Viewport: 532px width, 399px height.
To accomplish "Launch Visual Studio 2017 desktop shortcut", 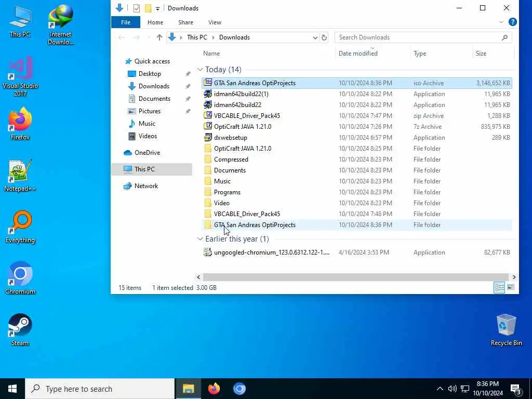I will point(20,76).
